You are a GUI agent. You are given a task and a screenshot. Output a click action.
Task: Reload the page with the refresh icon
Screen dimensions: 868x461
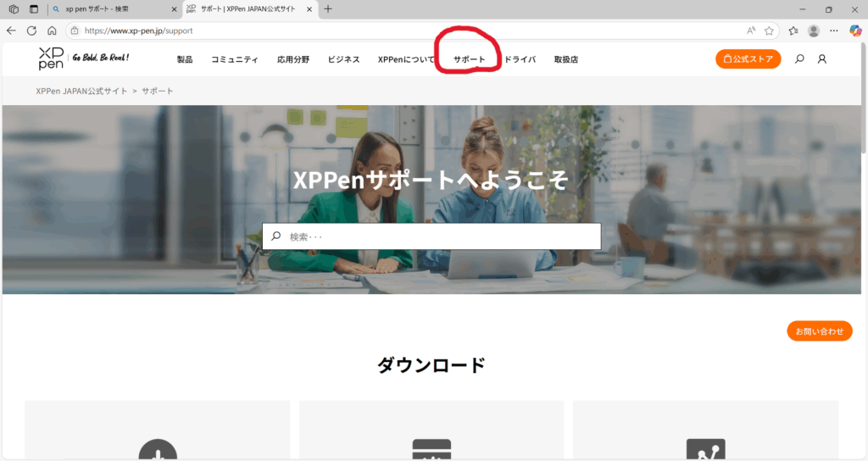point(31,31)
